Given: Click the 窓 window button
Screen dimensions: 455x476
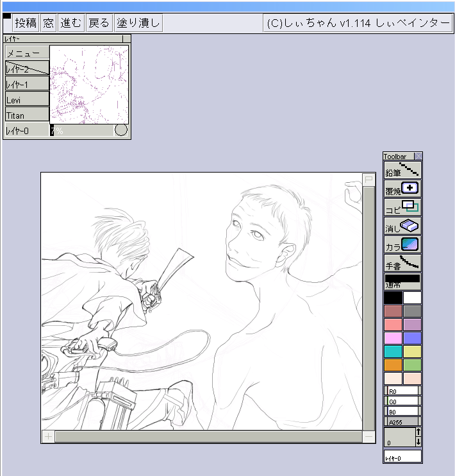Looking at the screenshot, I should [x=48, y=23].
